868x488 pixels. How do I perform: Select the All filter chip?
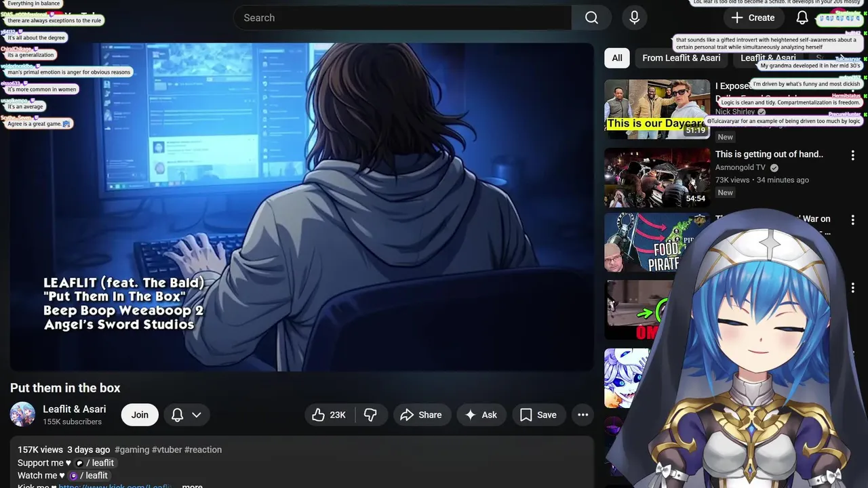[617, 58]
